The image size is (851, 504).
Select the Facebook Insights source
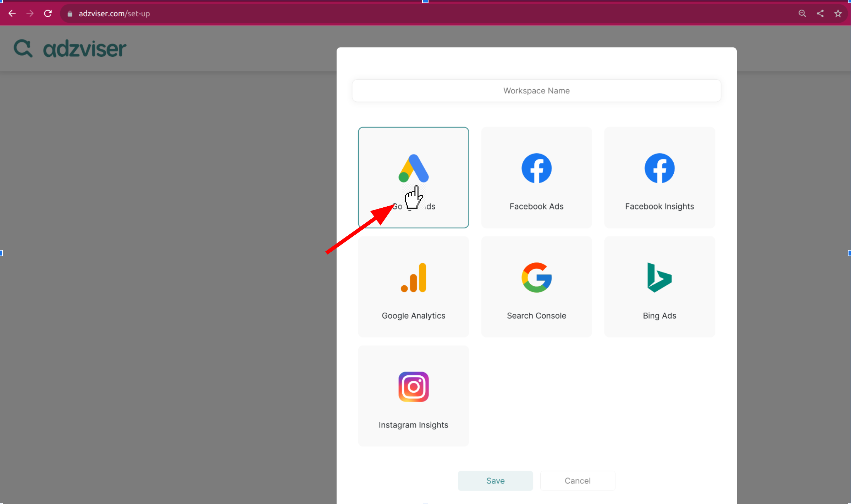[x=659, y=177]
